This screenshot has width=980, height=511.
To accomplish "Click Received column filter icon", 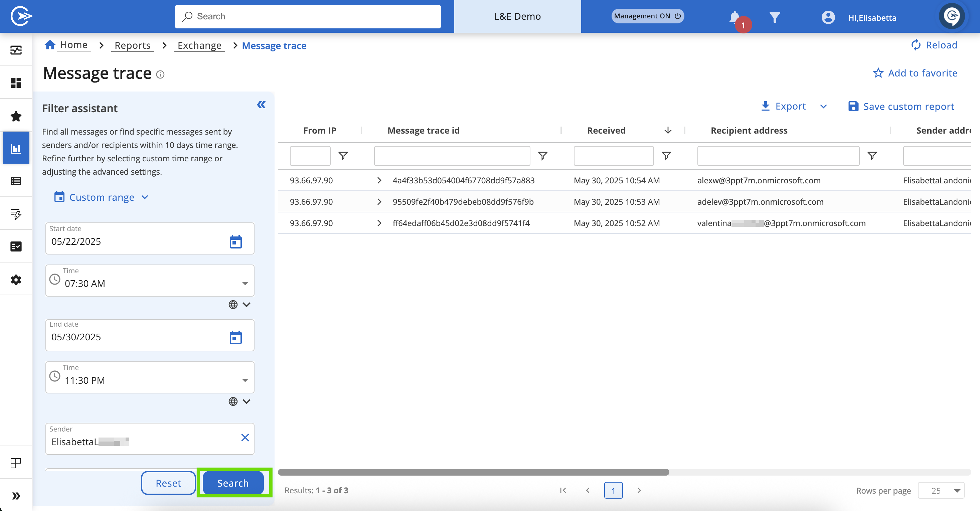I will 666,156.
